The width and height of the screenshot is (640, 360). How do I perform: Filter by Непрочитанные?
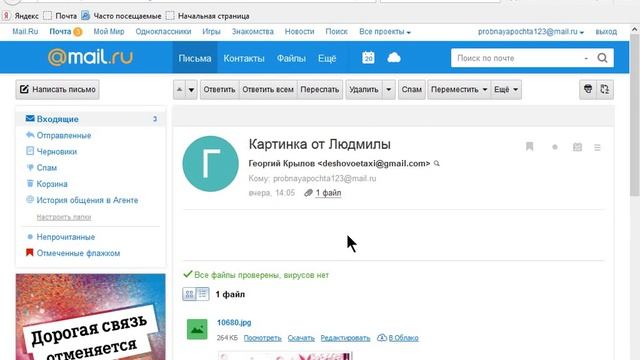(x=66, y=237)
